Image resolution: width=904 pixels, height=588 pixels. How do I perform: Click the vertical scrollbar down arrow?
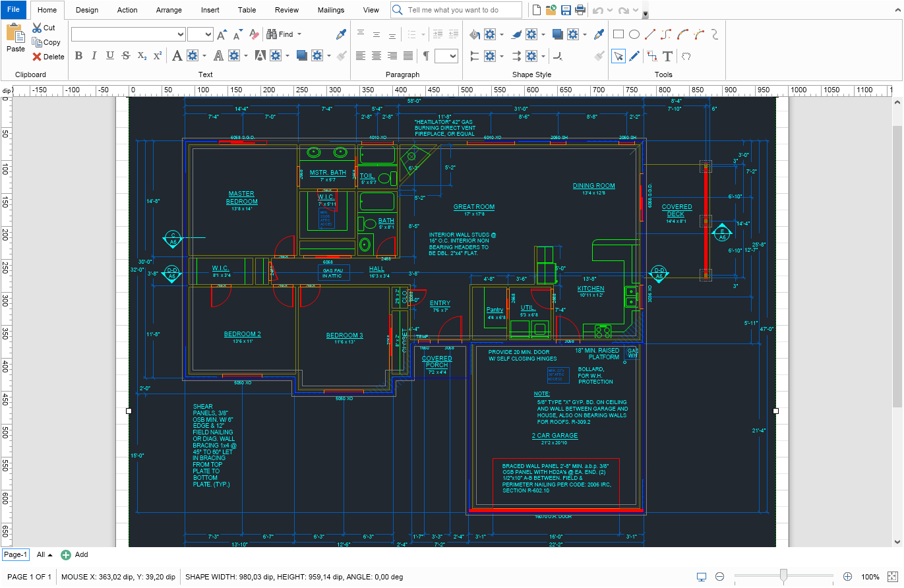pyautogui.click(x=897, y=541)
